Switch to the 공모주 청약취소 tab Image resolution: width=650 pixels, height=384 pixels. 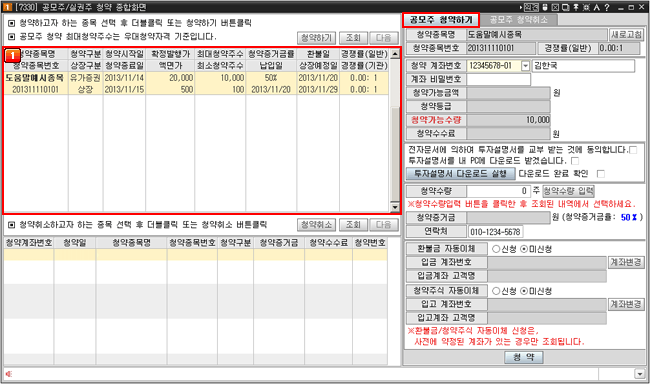click(519, 19)
